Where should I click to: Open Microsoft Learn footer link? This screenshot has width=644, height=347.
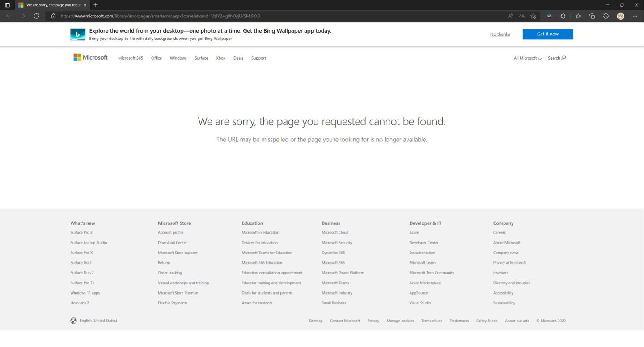click(x=422, y=263)
